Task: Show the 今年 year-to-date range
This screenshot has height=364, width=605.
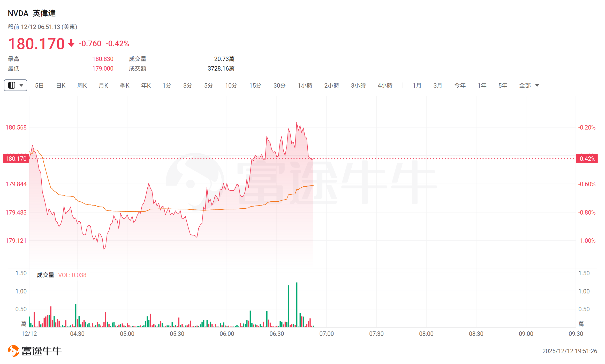Action: click(460, 85)
